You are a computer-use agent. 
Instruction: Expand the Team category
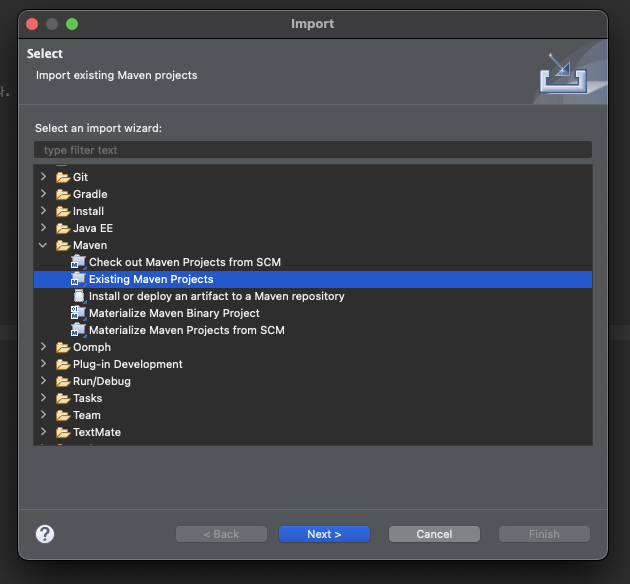point(43,415)
